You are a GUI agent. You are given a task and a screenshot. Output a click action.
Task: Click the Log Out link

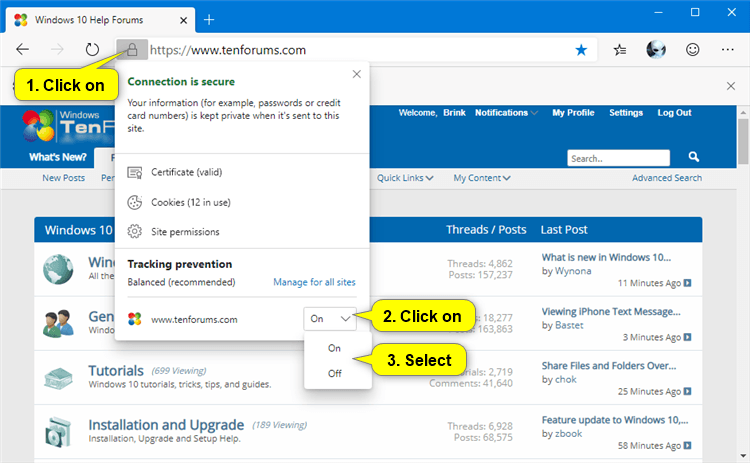pyautogui.click(x=674, y=113)
